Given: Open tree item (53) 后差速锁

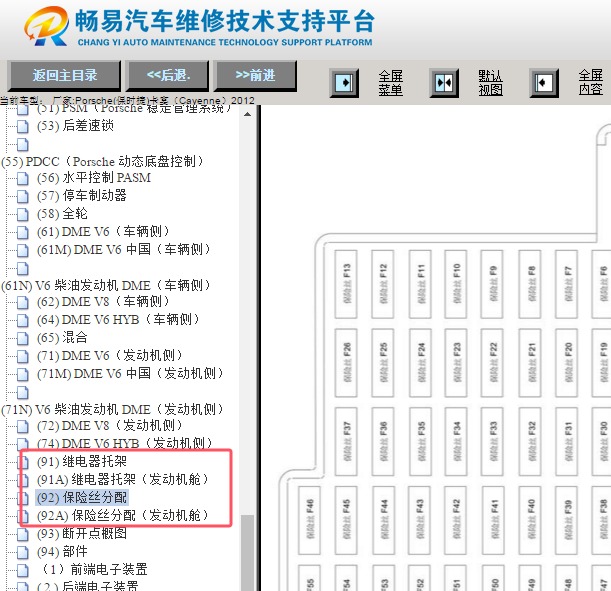Looking at the screenshot, I should coord(75,125).
